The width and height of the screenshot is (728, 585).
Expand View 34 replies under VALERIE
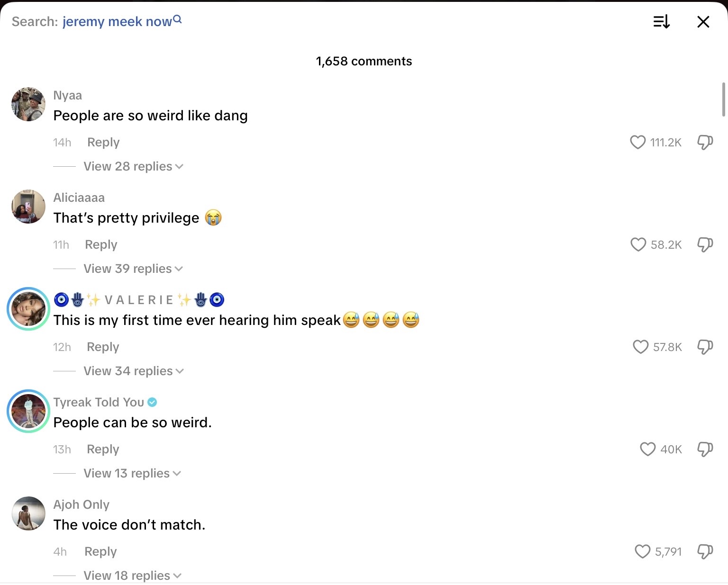(x=133, y=371)
